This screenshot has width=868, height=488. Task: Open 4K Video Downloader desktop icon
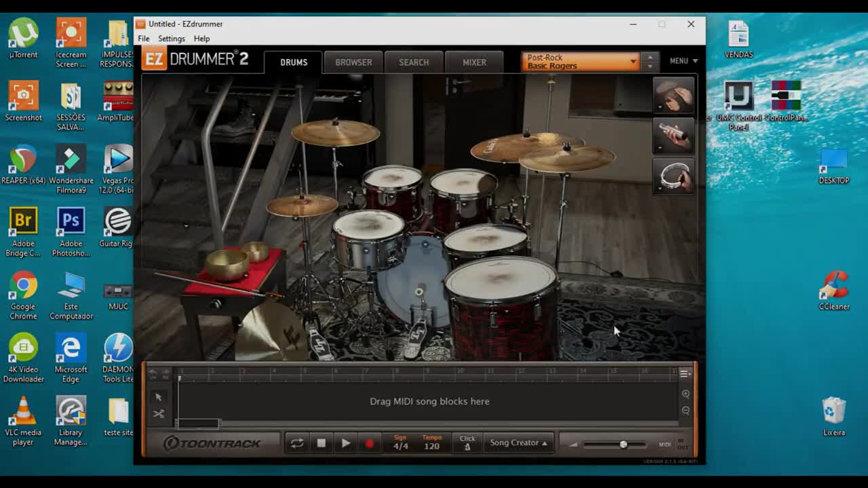coord(24,359)
